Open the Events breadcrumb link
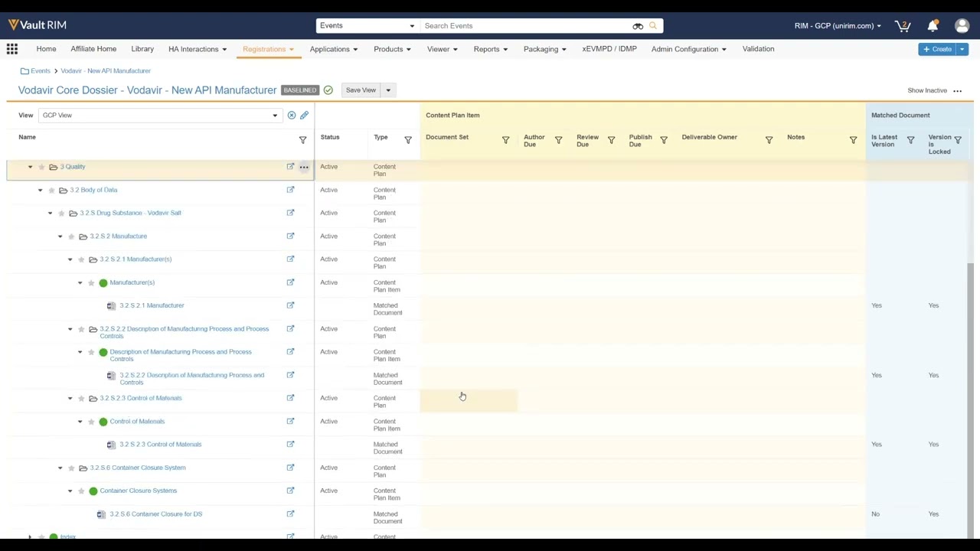This screenshot has height=551, width=980. (x=41, y=71)
